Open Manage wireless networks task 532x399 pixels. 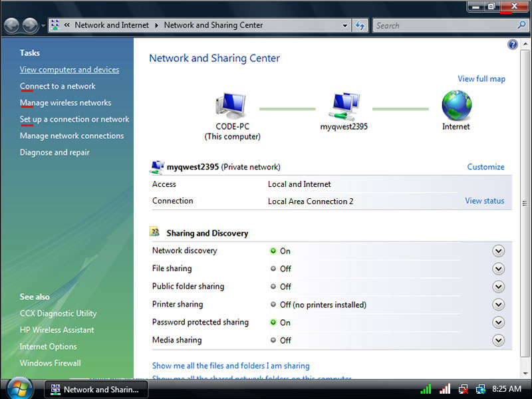65,103
